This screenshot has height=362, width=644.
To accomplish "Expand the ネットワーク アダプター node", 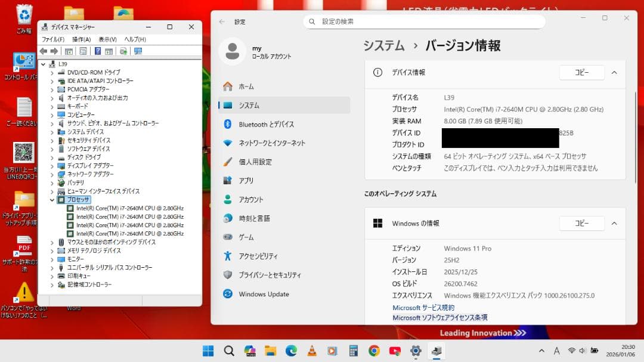I will point(52,174).
